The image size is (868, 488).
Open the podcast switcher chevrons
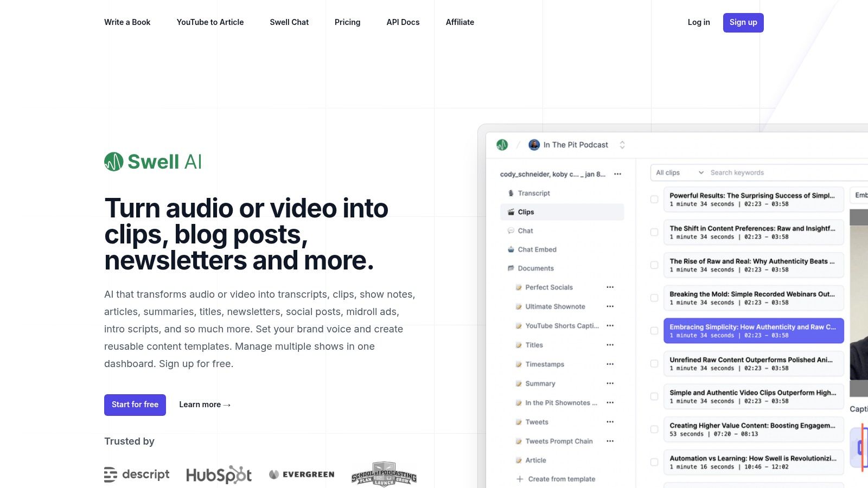pyautogui.click(x=622, y=145)
